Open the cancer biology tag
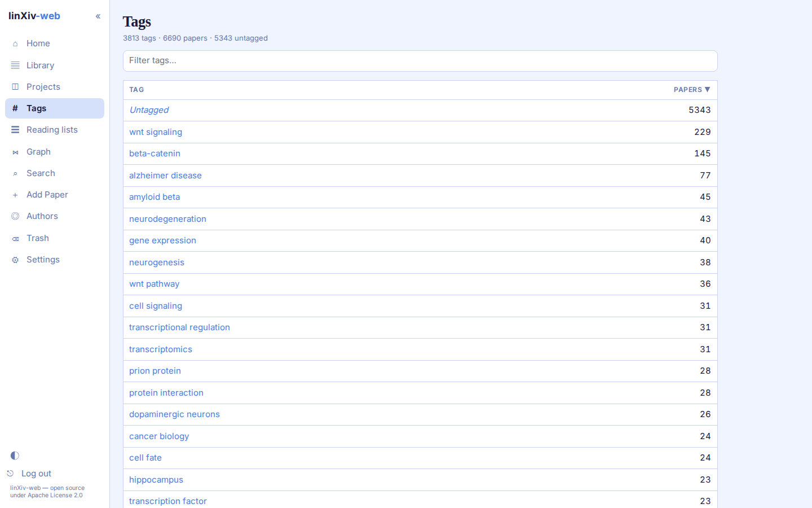The height and width of the screenshot is (508, 812). 159,436
